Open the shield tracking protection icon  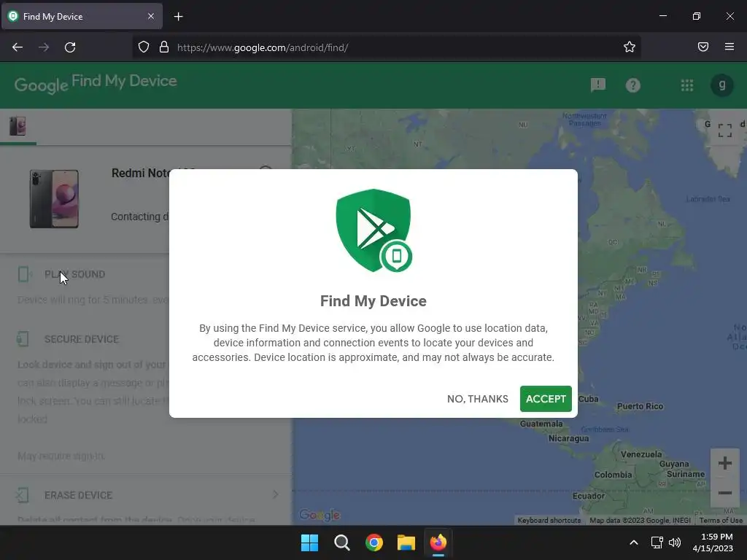[x=144, y=47]
